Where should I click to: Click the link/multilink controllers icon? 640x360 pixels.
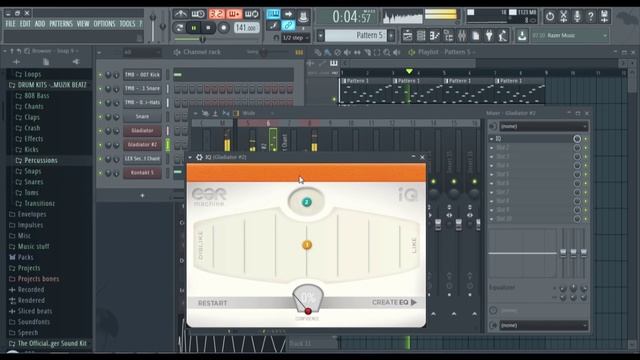click(288, 25)
